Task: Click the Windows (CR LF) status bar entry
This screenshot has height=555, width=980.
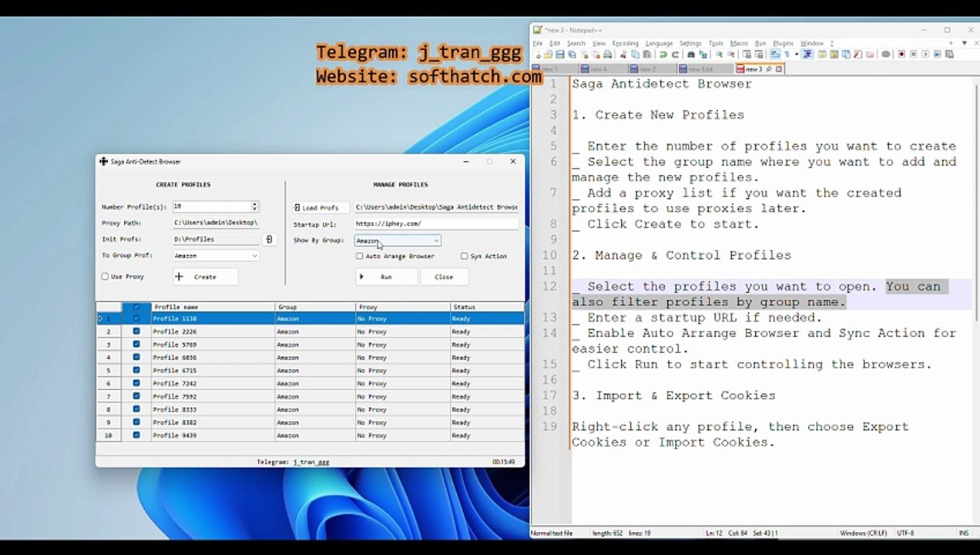Action: pos(864,533)
